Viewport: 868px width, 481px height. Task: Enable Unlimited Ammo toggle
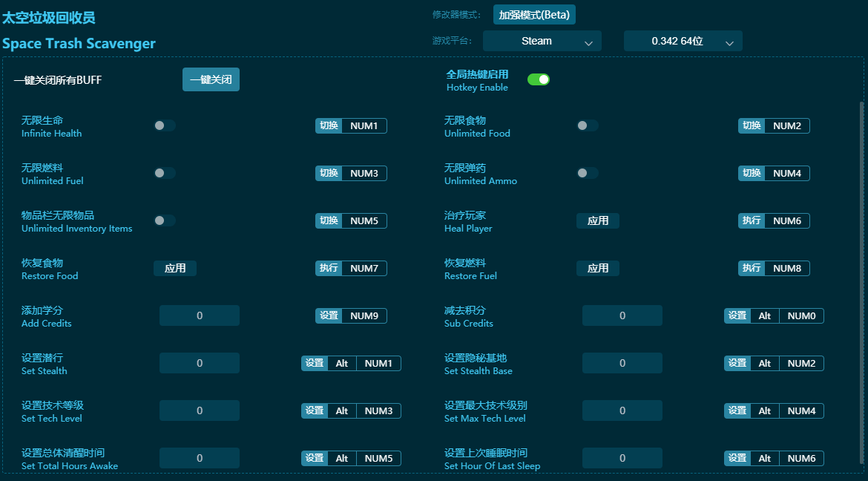(x=587, y=173)
